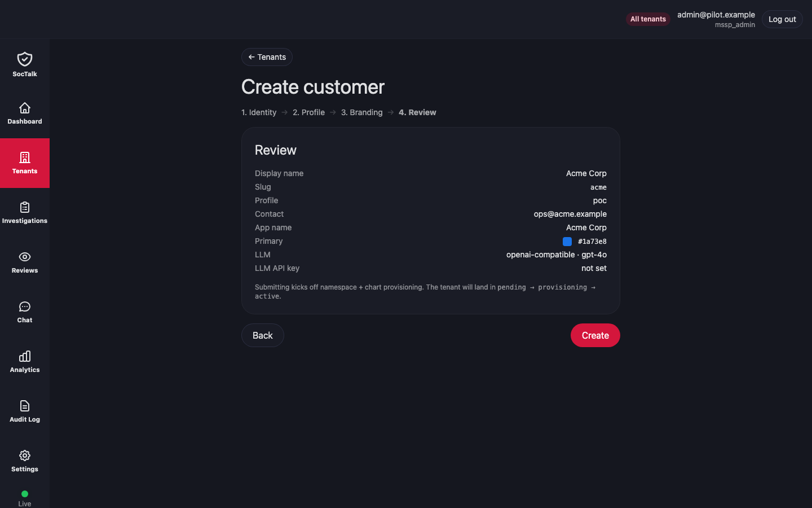The width and height of the screenshot is (812, 508).
Task: Click the All tenants badge
Action: tap(648, 19)
